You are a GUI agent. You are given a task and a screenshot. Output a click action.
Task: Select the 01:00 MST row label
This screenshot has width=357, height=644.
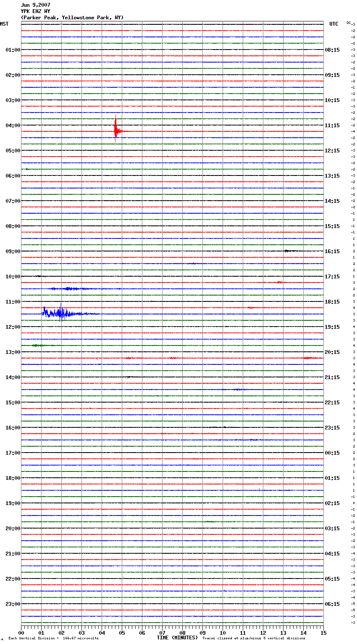(13, 50)
